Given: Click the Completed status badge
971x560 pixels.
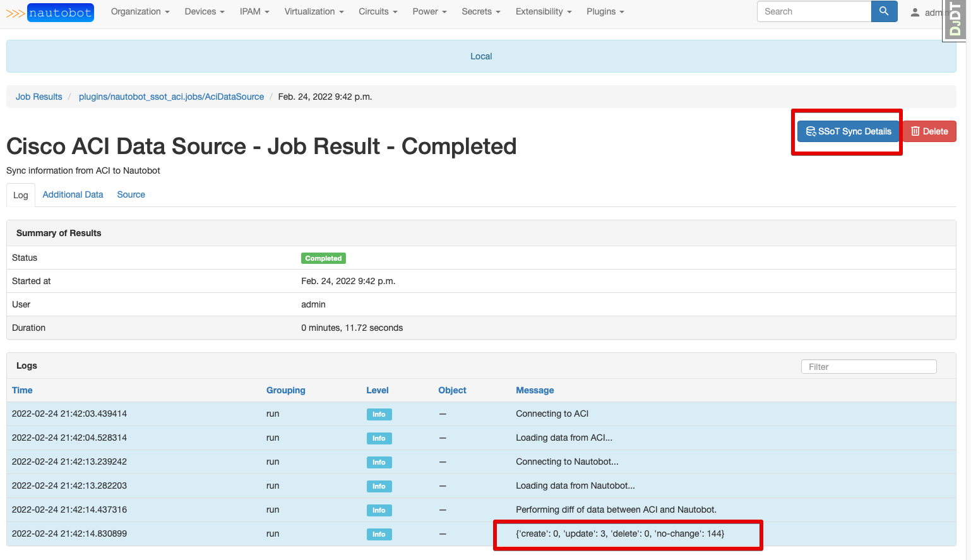Looking at the screenshot, I should 323,258.
